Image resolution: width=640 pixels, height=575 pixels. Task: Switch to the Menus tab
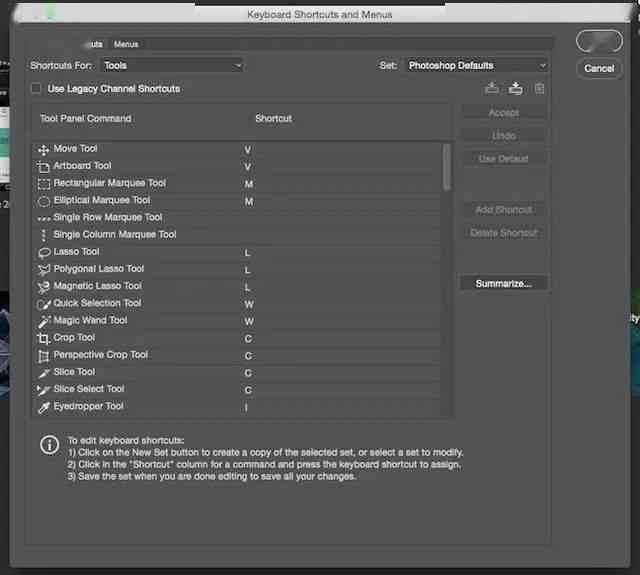coord(126,44)
